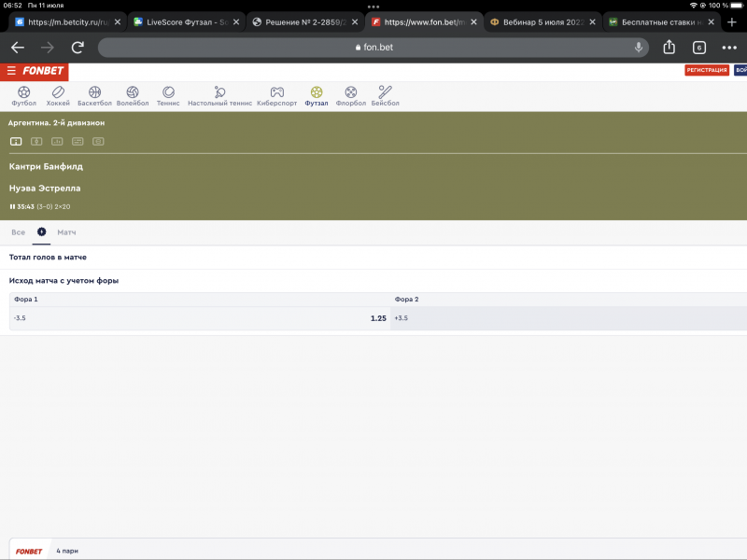
Task: Open the Волейбол sport category
Action: (133, 95)
